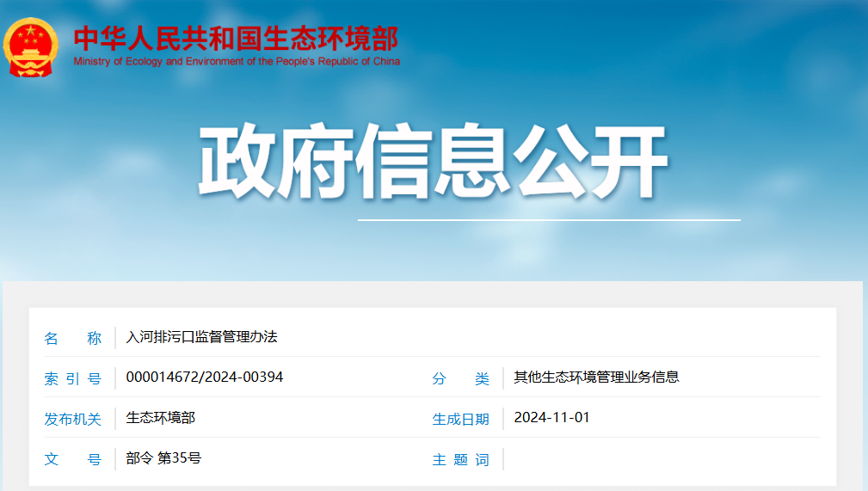Select the title 入河排污口监督管理办法

(x=201, y=336)
